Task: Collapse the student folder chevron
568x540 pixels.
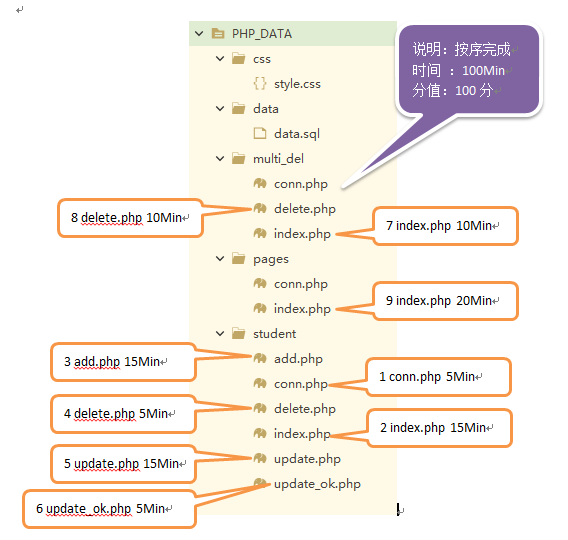Action: point(220,334)
